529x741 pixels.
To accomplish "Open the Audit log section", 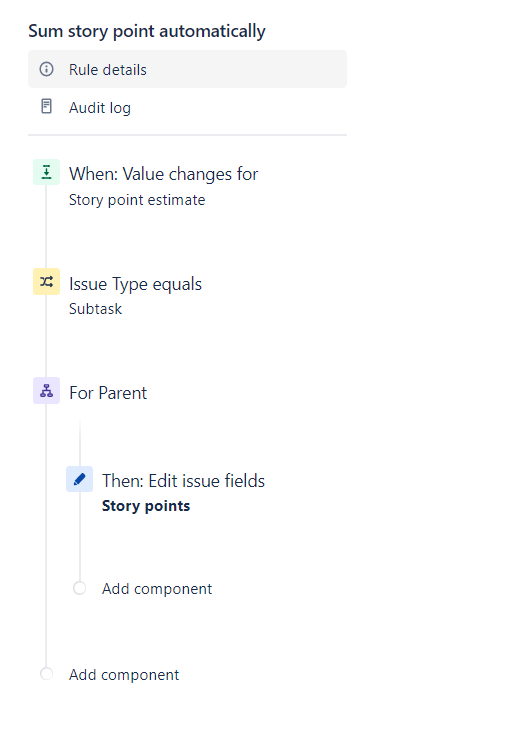I will (x=187, y=107).
